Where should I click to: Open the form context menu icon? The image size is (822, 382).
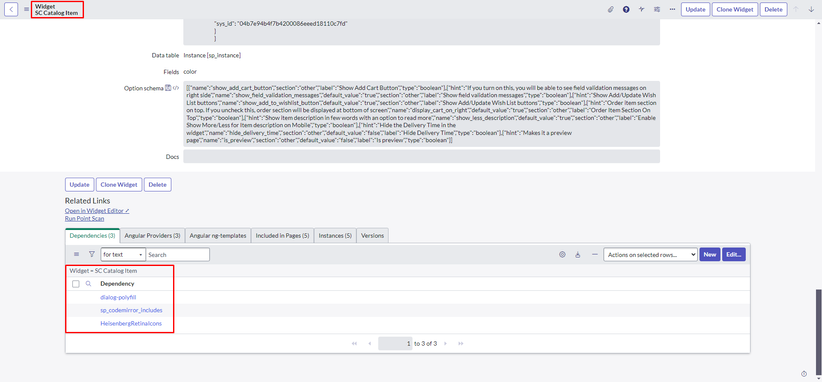coord(26,9)
